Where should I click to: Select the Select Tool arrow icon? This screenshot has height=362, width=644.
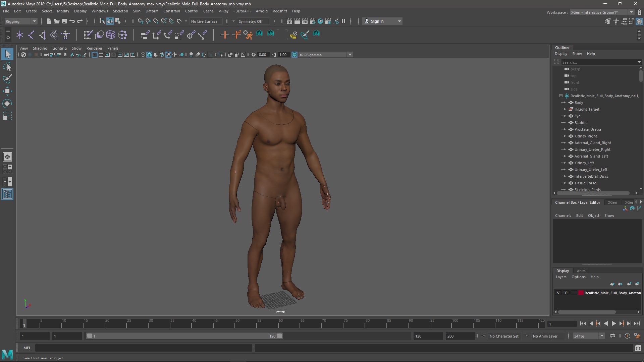click(x=7, y=54)
